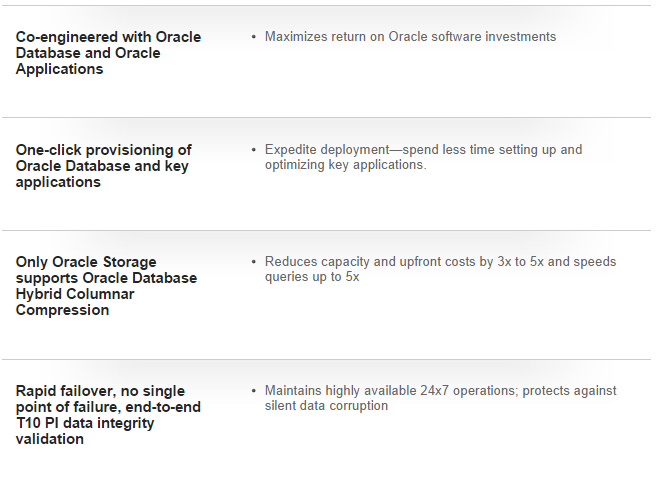Click 'Maximizes return on Oracle software investments' text
Viewport: 657px width, 478px height.
pyautogui.click(x=410, y=36)
